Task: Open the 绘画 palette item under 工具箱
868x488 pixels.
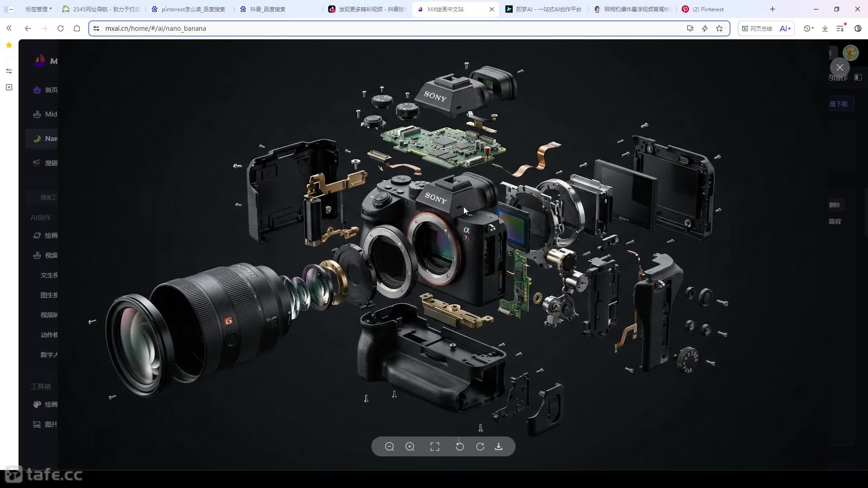Action: [45, 404]
